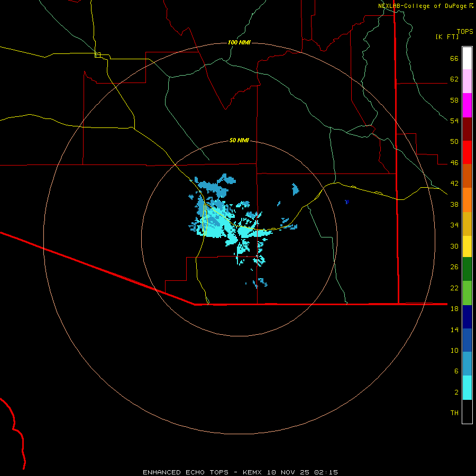Viewport: 476px width, 476px height.
Task: Click the magenta legend swatch
Action: coord(467,105)
